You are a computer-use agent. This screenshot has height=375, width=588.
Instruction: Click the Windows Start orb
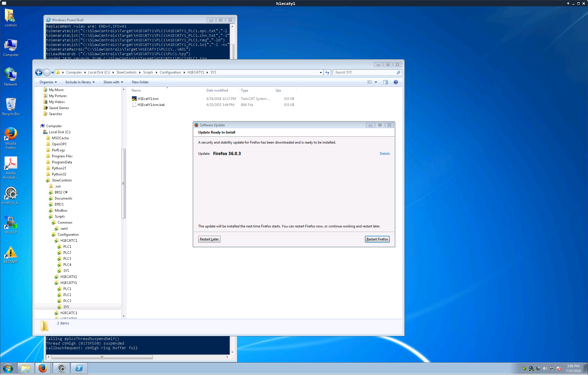[x=8, y=368]
